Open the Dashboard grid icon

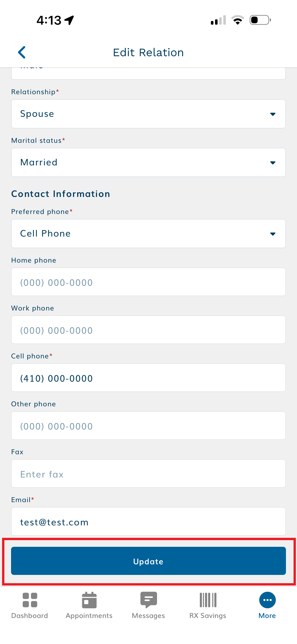coord(30,600)
